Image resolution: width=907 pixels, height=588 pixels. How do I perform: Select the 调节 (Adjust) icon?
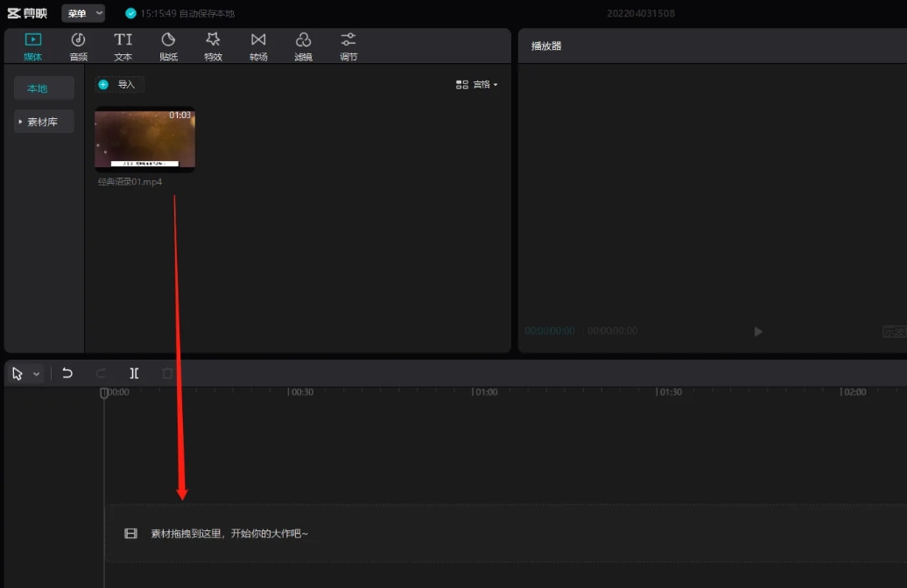coord(348,45)
